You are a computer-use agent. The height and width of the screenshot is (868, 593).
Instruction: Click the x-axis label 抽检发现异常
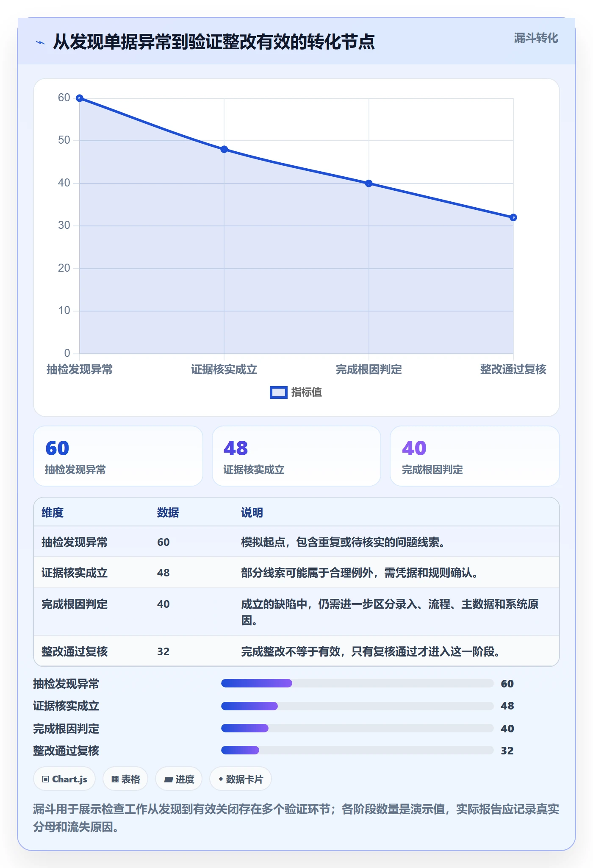coord(80,370)
